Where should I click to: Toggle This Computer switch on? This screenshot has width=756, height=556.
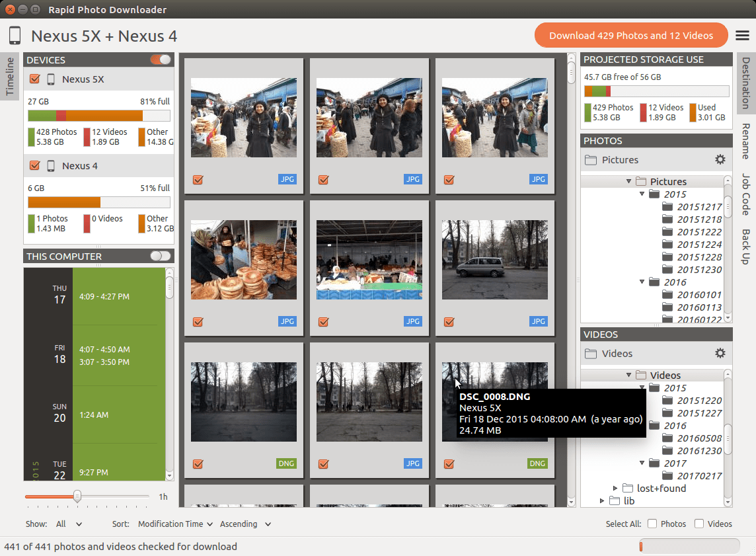(161, 256)
